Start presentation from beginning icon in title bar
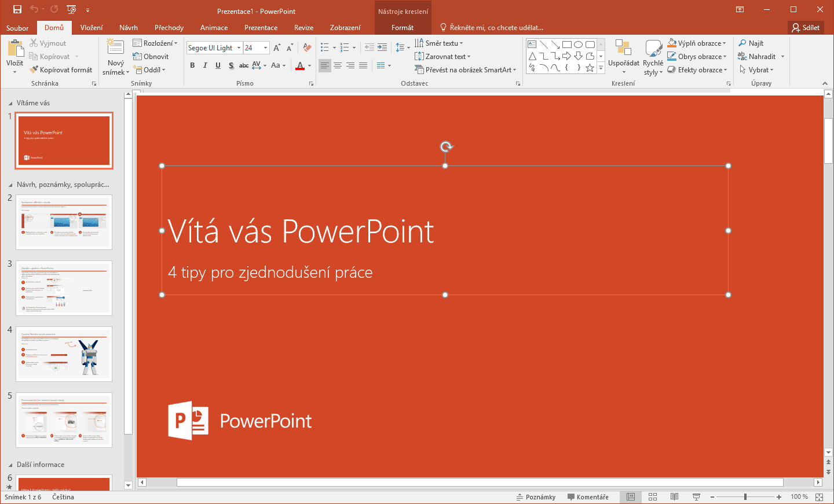 71,9
